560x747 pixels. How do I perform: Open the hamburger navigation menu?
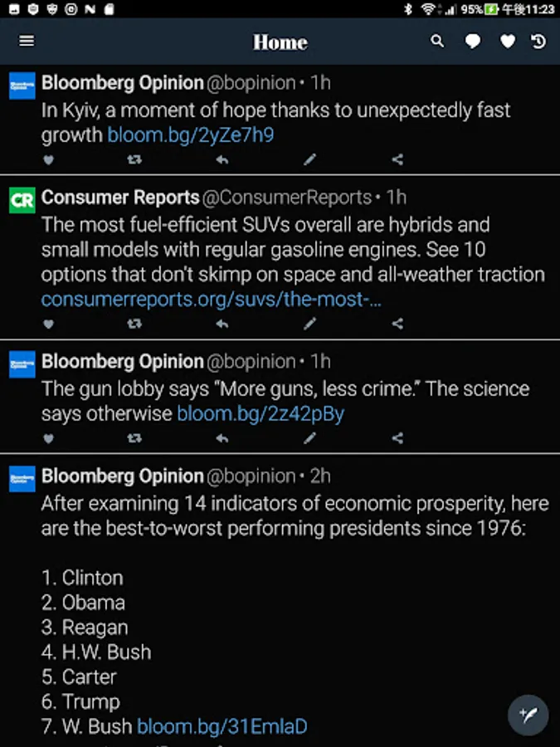point(27,41)
